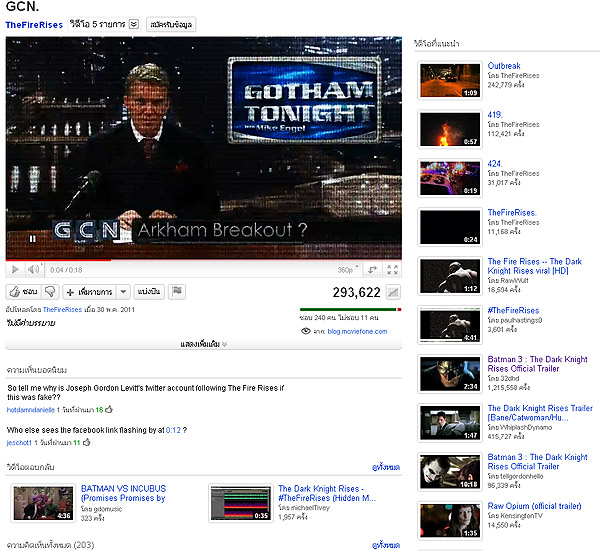This screenshot has height=551, width=600.
Task: Flag the video with the flag icon
Action: tap(177, 292)
